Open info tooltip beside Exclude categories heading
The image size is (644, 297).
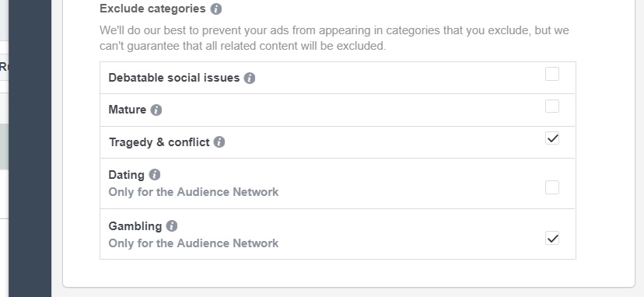coord(216,9)
